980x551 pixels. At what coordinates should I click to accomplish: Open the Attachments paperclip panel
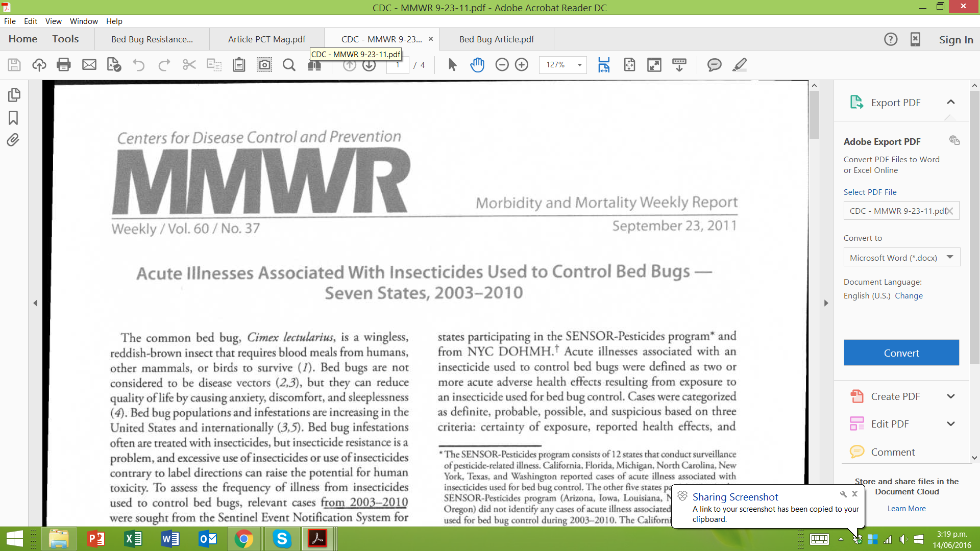point(13,140)
